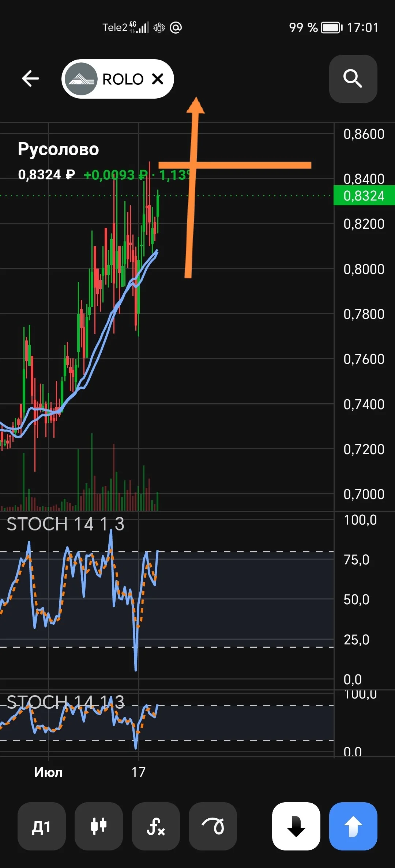Select the orange horizontal line drawing
This screenshot has width=395, height=868.
click(235, 165)
